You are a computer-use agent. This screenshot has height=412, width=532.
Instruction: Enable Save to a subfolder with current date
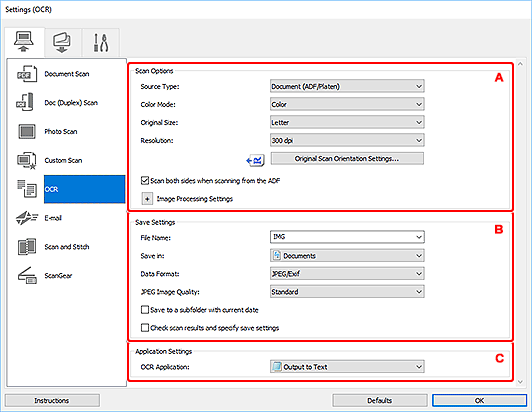click(145, 310)
